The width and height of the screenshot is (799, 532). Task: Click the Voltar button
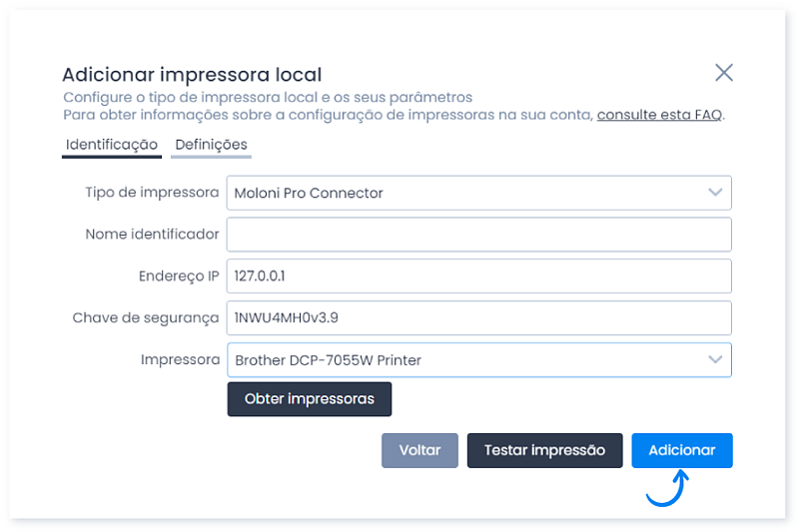419,450
